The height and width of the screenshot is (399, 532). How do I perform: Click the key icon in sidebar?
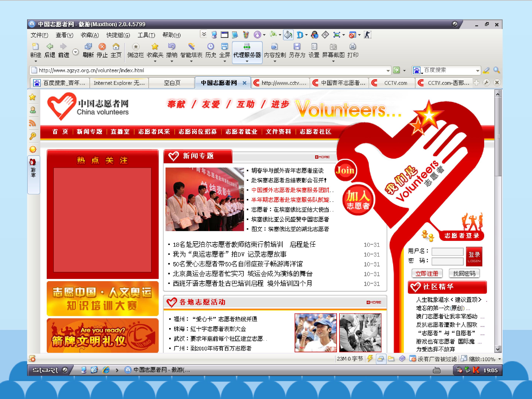pyautogui.click(x=33, y=136)
